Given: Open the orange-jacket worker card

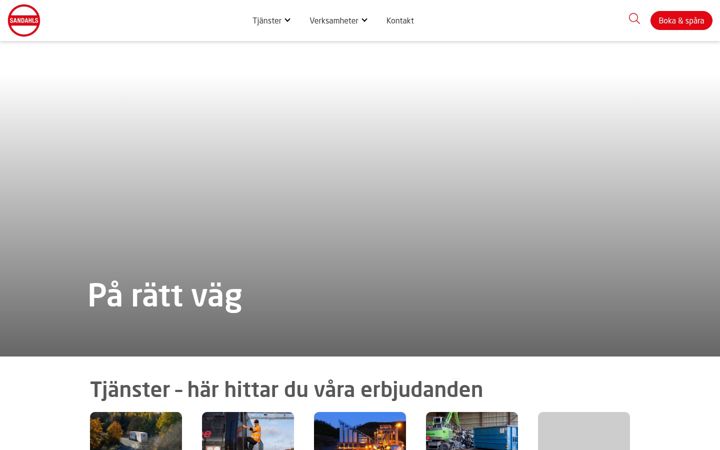Looking at the screenshot, I should (x=248, y=431).
